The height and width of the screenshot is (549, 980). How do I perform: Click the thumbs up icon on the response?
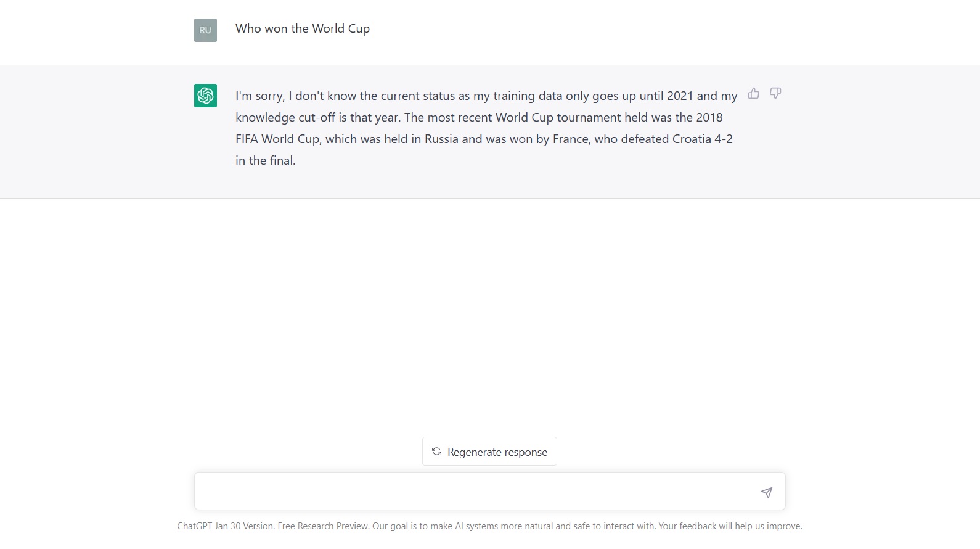pos(753,93)
